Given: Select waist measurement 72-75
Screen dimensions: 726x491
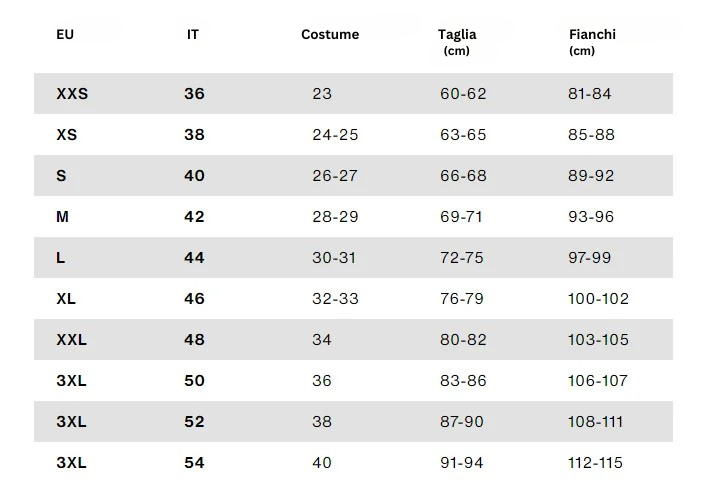Looking at the screenshot, I should [462, 258].
